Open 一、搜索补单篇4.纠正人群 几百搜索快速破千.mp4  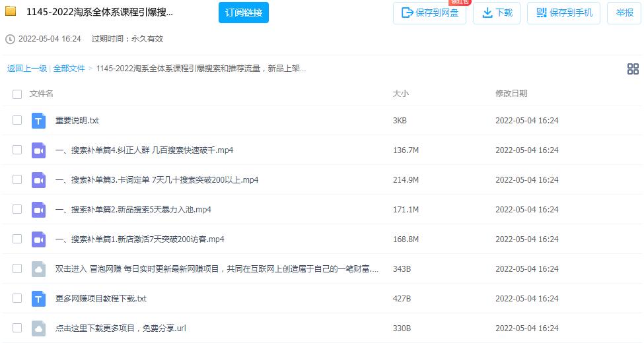pyautogui.click(x=144, y=150)
